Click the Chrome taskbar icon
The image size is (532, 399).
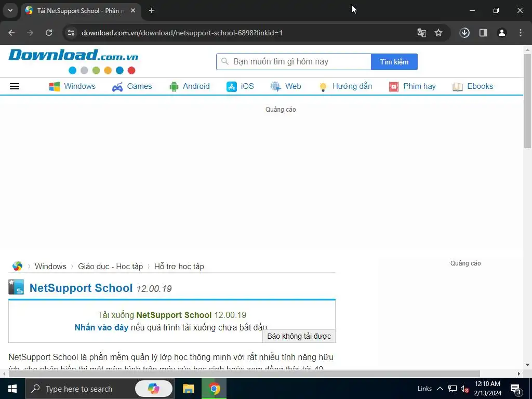click(214, 389)
